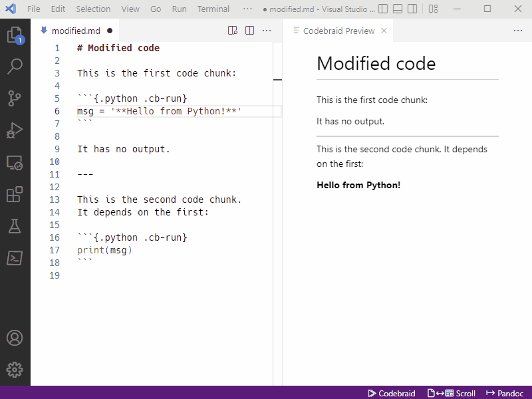Select the modified.md editor tab
The height and width of the screenshot is (399, 532).
pos(74,31)
